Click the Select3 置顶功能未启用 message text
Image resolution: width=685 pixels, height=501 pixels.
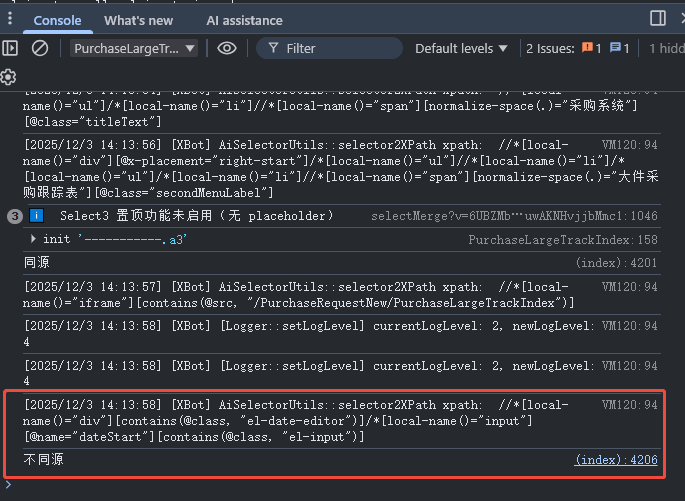[197, 216]
